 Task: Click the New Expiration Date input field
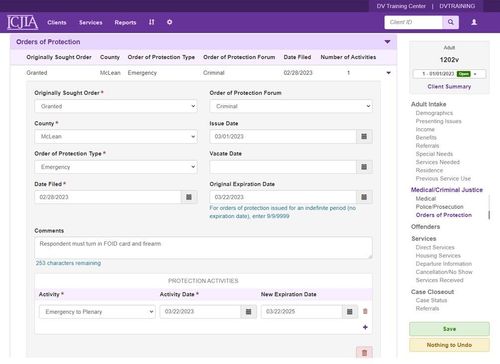(x=302, y=312)
